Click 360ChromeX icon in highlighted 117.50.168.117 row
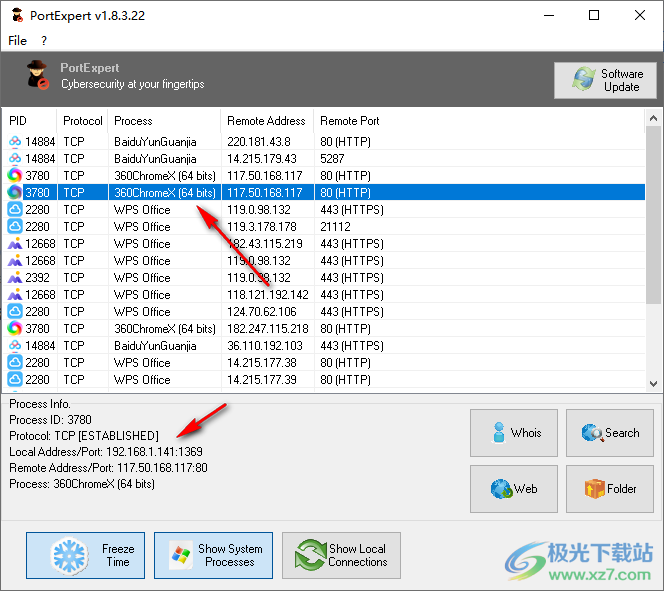This screenshot has height=591, width=664. pos(15,192)
